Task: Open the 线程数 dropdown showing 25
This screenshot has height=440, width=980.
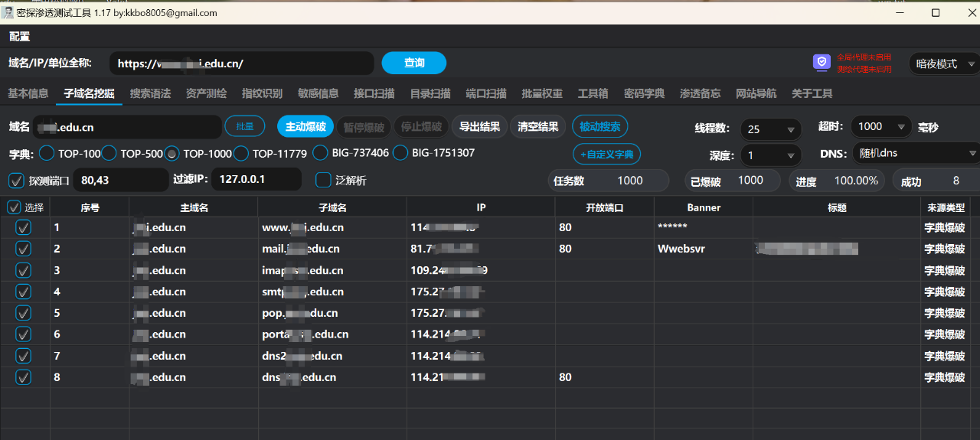Action: [770, 129]
